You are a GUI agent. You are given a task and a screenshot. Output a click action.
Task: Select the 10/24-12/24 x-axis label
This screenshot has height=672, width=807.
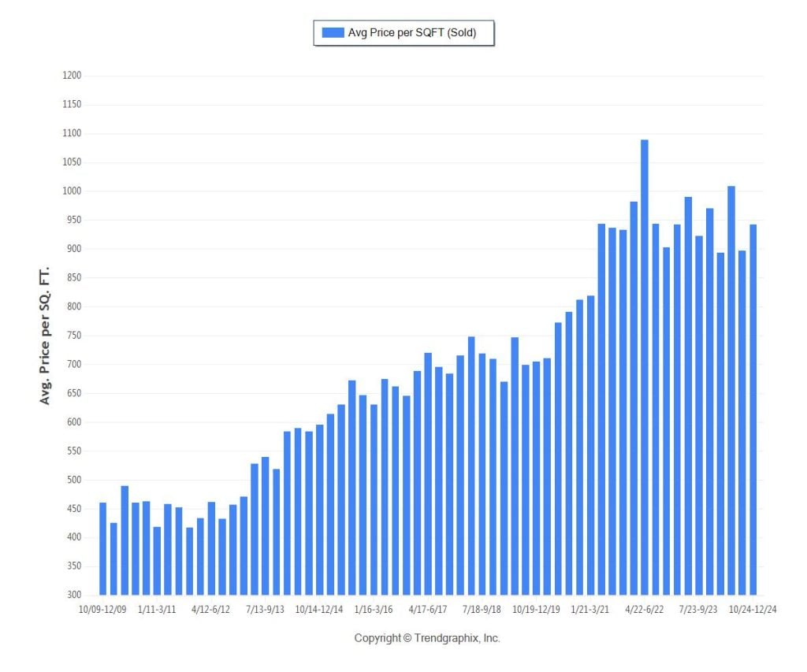753,609
